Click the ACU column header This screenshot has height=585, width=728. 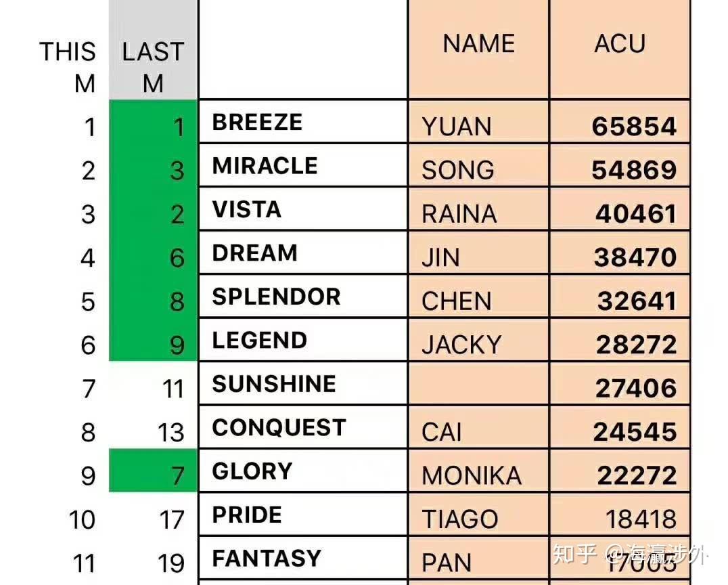tap(620, 45)
